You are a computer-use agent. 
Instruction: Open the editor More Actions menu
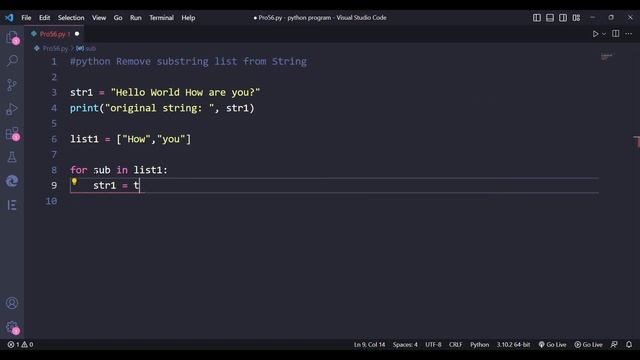[629, 34]
